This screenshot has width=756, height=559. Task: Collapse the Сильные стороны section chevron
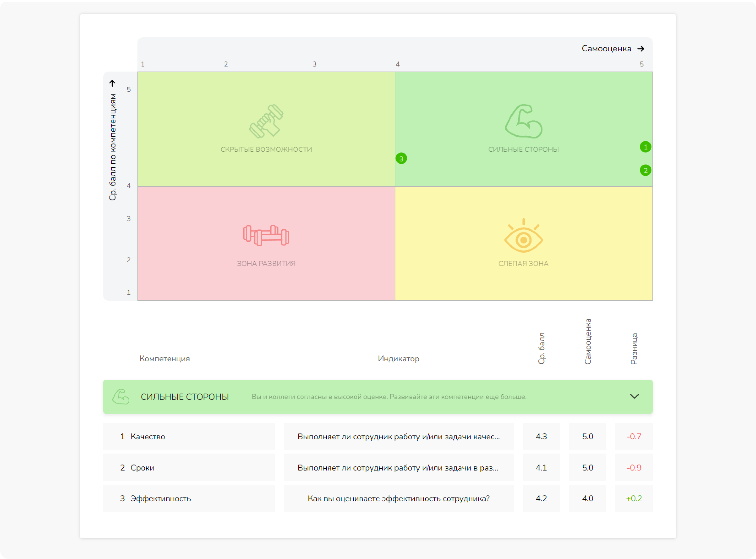pyautogui.click(x=634, y=396)
